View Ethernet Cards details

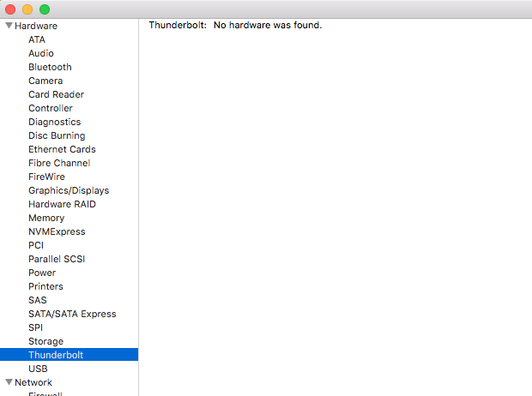[62, 149]
